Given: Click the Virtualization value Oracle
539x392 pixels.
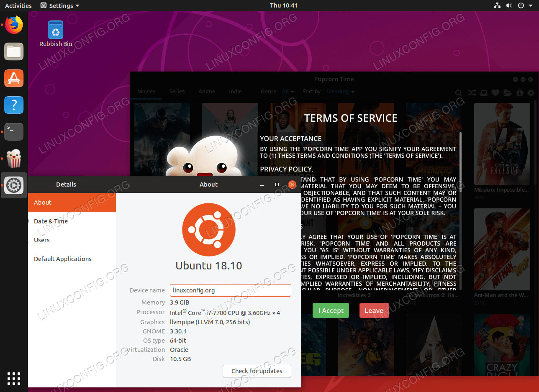Looking at the screenshot, I should tap(179, 350).
